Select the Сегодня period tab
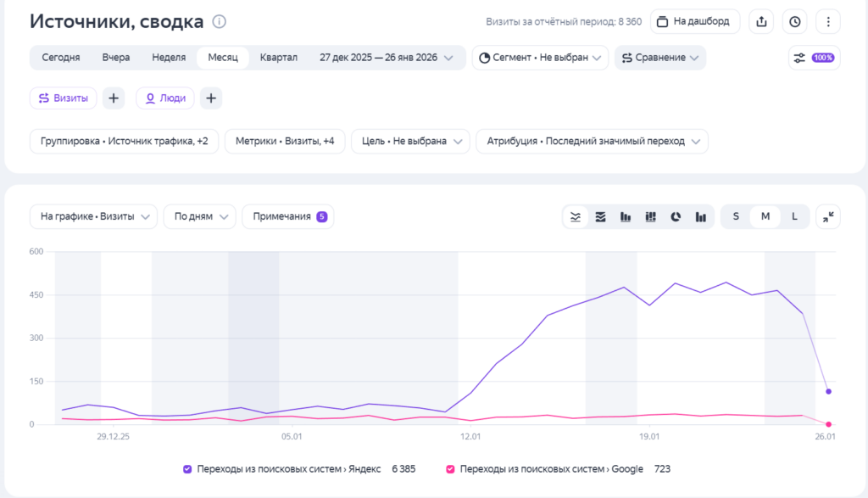 (61, 58)
